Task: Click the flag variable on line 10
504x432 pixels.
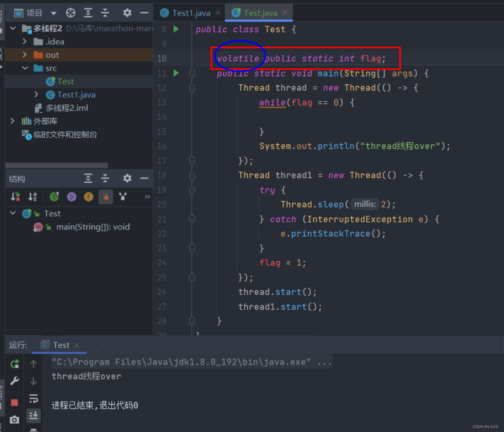Action: click(371, 59)
